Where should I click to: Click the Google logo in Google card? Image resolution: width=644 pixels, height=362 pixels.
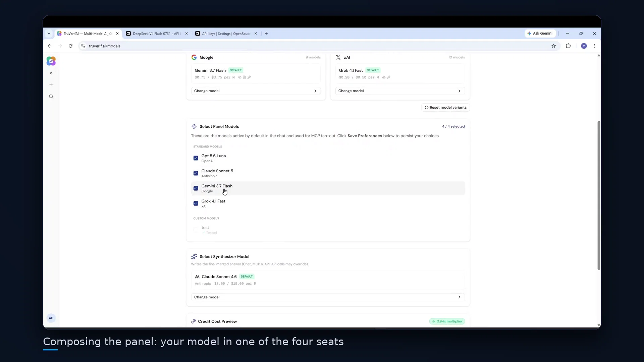(x=194, y=57)
